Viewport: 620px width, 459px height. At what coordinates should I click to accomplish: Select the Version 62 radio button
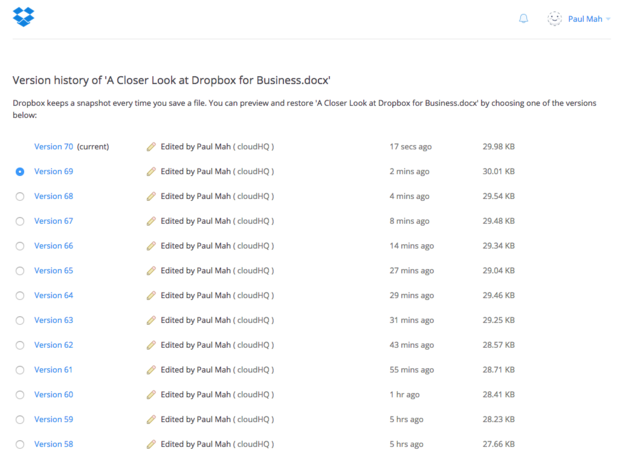[20, 345]
